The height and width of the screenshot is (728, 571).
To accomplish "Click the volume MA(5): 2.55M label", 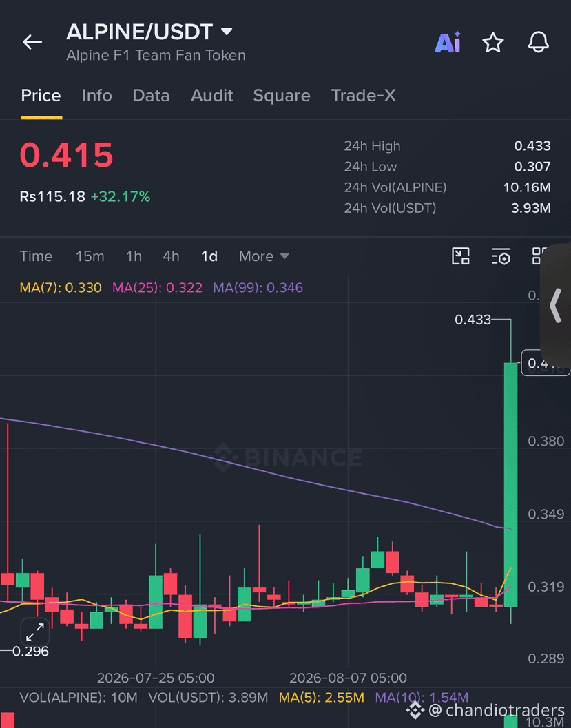I will (x=321, y=698).
